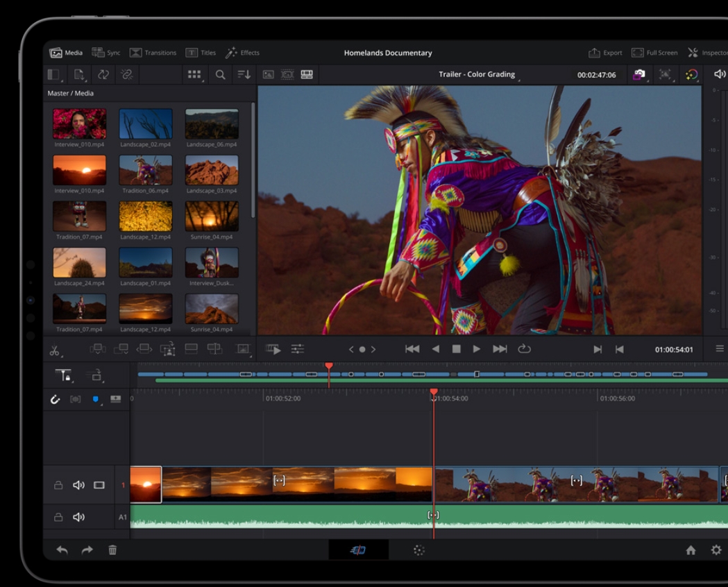
Task: Go to next keyframe arrow
Action: click(373, 350)
